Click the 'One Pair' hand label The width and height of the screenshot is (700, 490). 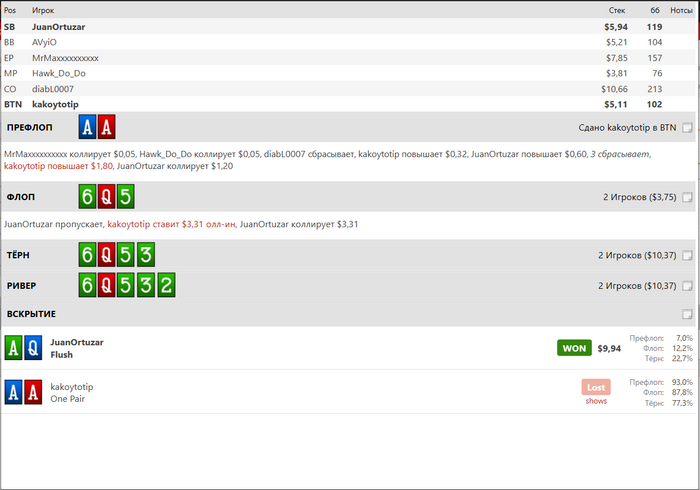point(67,399)
